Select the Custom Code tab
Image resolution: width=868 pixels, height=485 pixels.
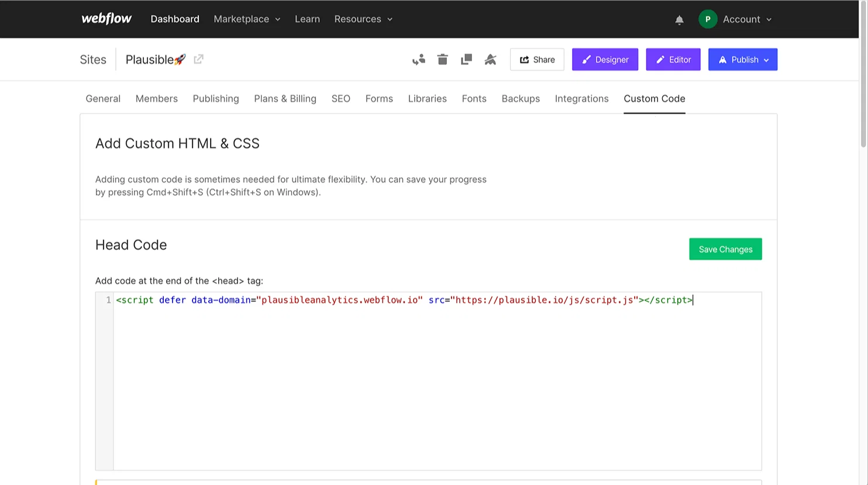click(x=654, y=98)
